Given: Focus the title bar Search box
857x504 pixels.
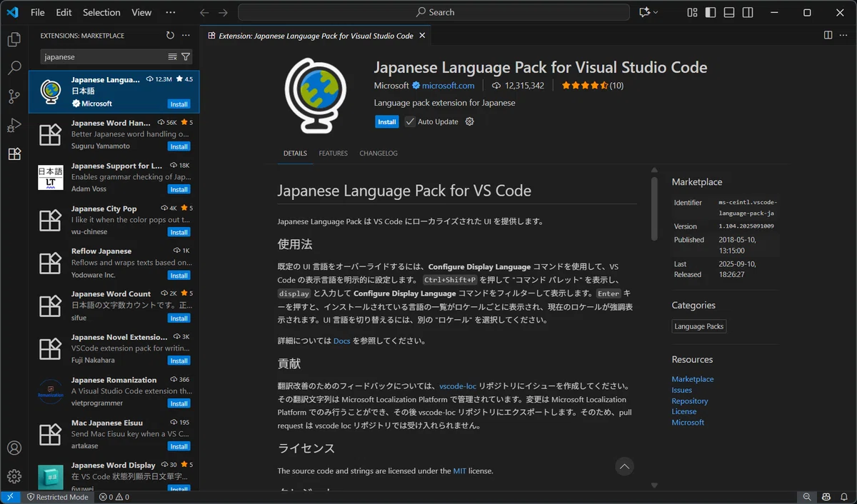Looking at the screenshot, I should 433,12.
